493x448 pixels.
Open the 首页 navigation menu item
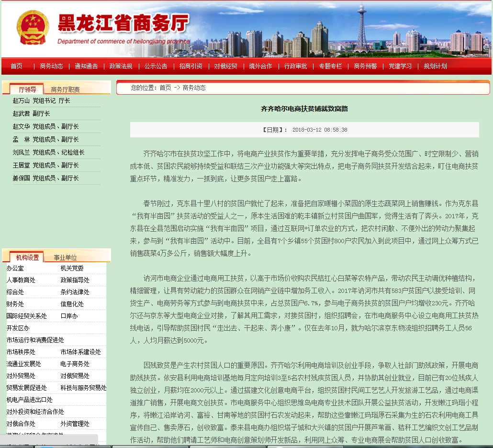17,67
